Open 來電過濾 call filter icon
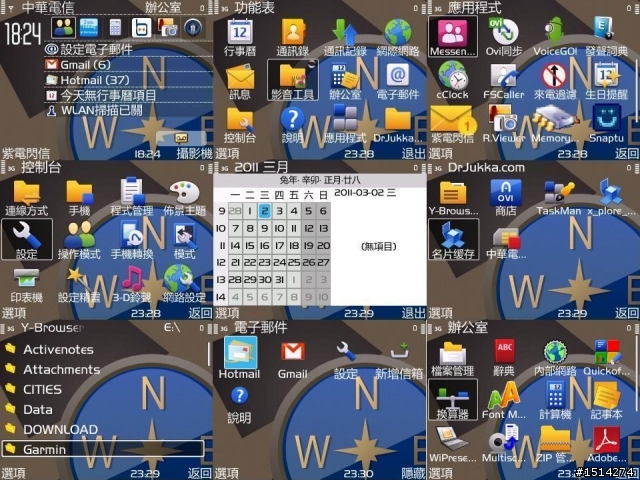640x480 pixels. (555, 76)
